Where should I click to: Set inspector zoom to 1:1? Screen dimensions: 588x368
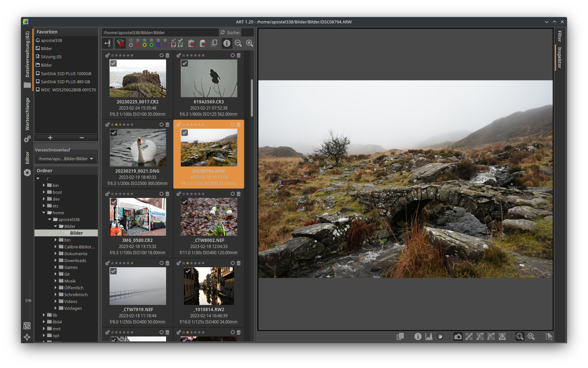click(531, 336)
